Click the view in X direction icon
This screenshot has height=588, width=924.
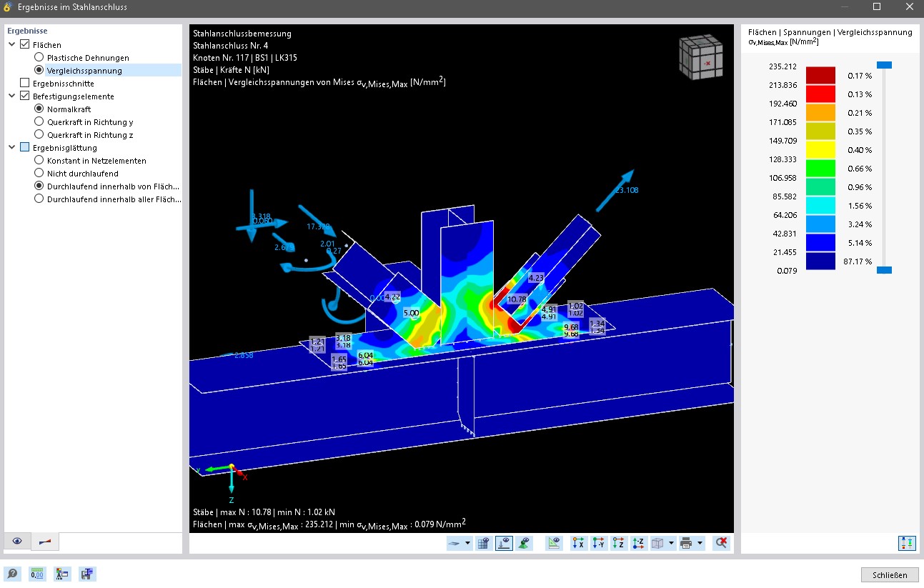click(579, 544)
